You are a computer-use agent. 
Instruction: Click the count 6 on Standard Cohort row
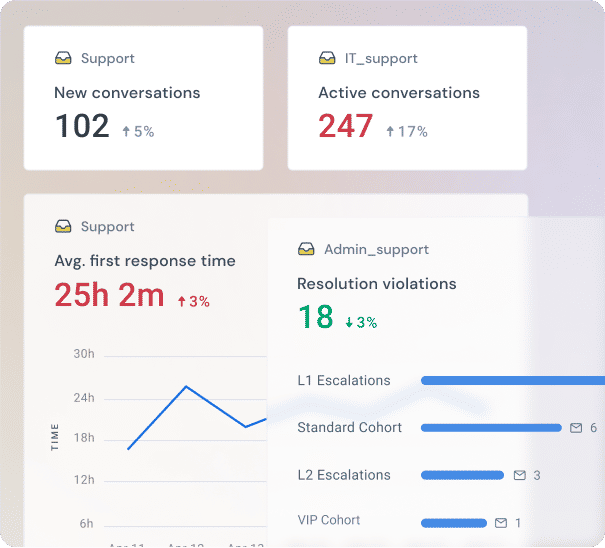pyautogui.click(x=593, y=428)
